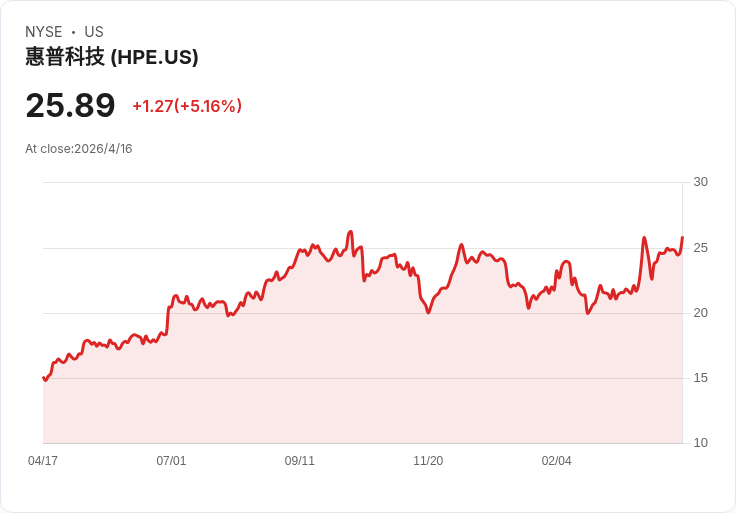
Task: Select the 07/01 date on the time axis
Action: coord(171,461)
